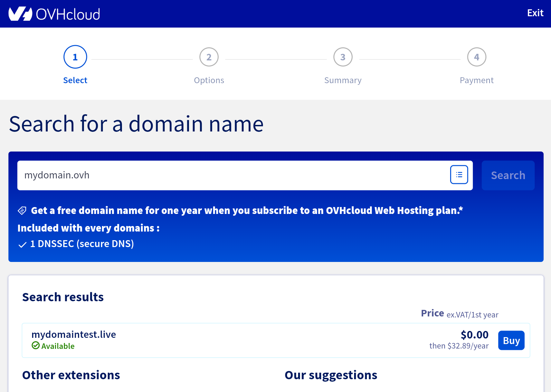Click the Select step label
Screen dimensions: 551x392
click(x=75, y=80)
